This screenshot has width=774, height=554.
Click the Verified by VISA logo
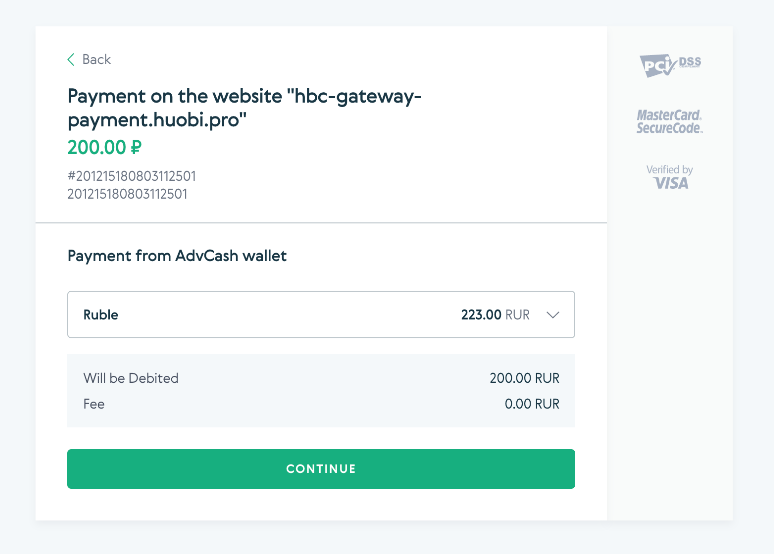670,177
